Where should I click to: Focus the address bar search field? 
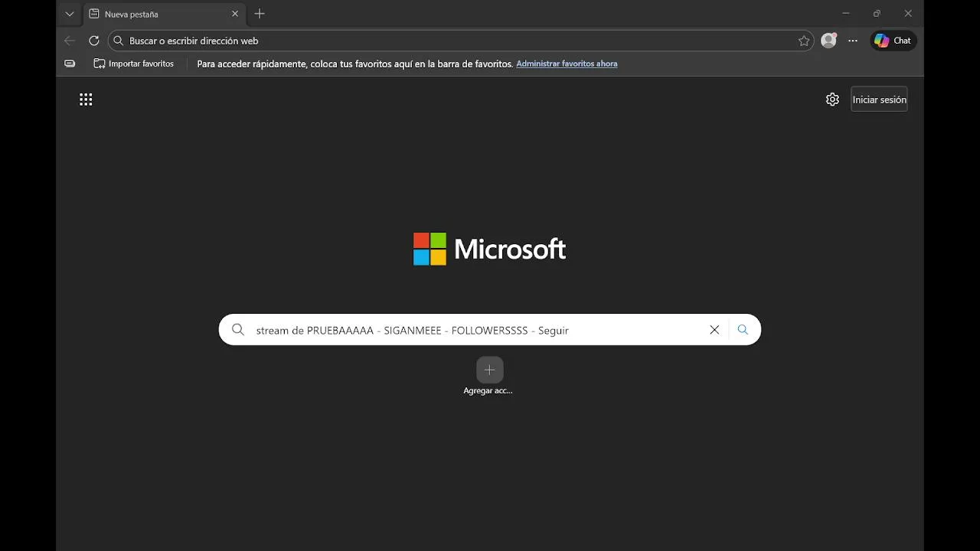tap(459, 41)
